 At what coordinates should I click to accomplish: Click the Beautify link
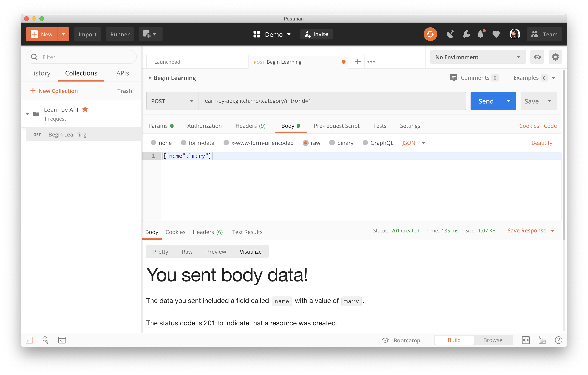pyautogui.click(x=542, y=143)
